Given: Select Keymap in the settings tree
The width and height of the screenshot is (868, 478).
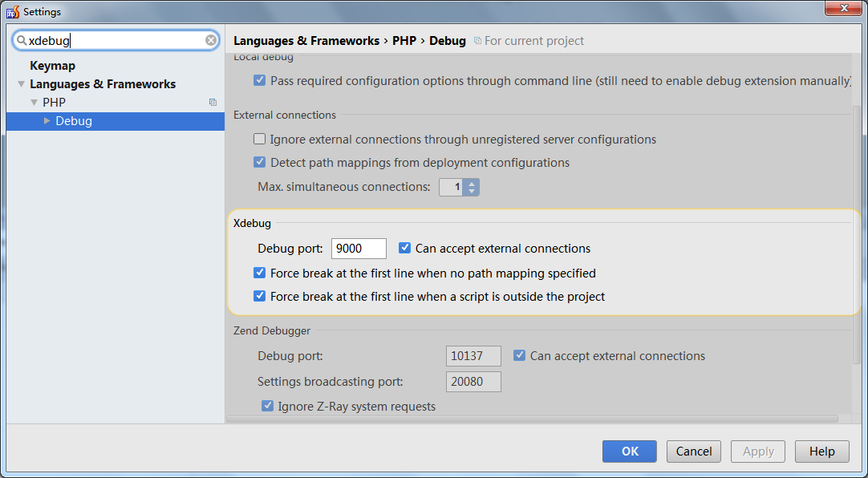Looking at the screenshot, I should coord(52,66).
